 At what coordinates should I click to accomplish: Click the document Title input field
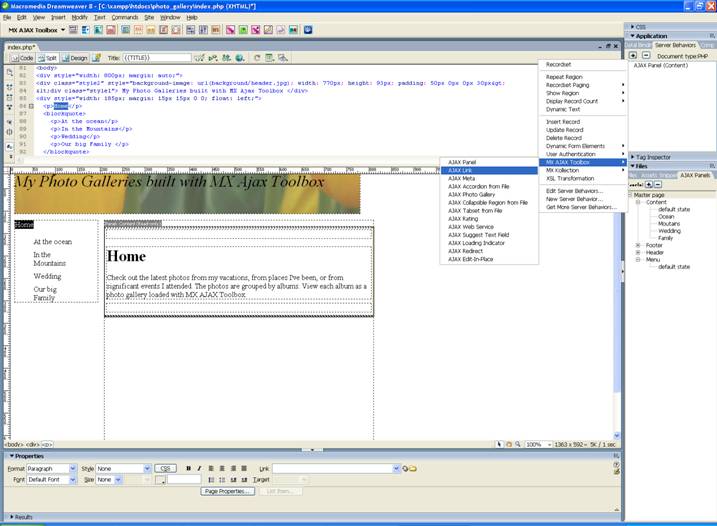(156, 58)
